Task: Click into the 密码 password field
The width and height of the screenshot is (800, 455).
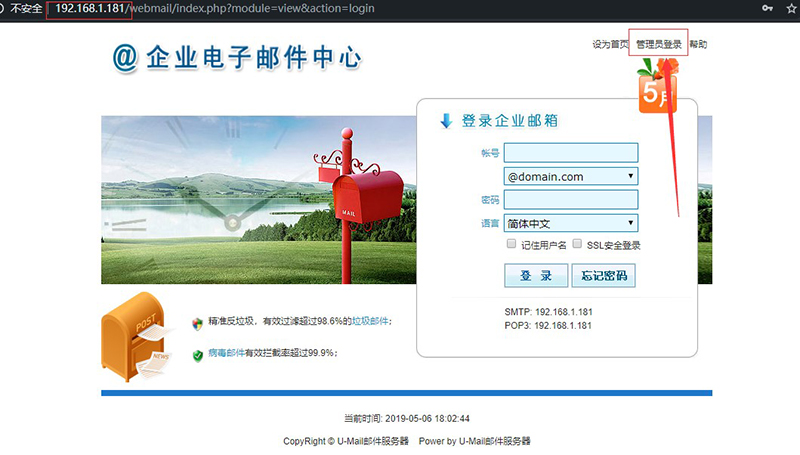Action: 571,200
